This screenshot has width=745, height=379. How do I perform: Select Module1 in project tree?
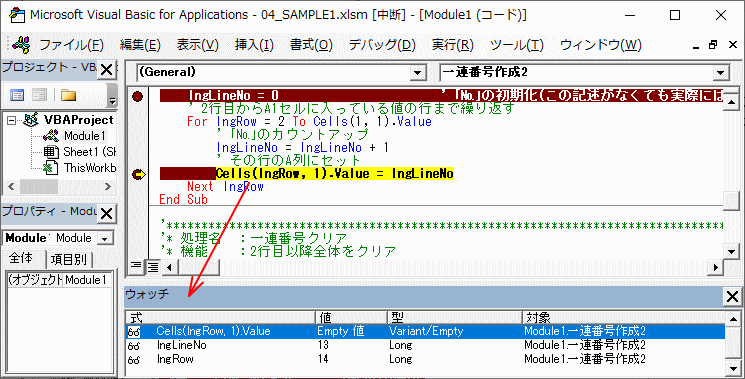click(85, 136)
